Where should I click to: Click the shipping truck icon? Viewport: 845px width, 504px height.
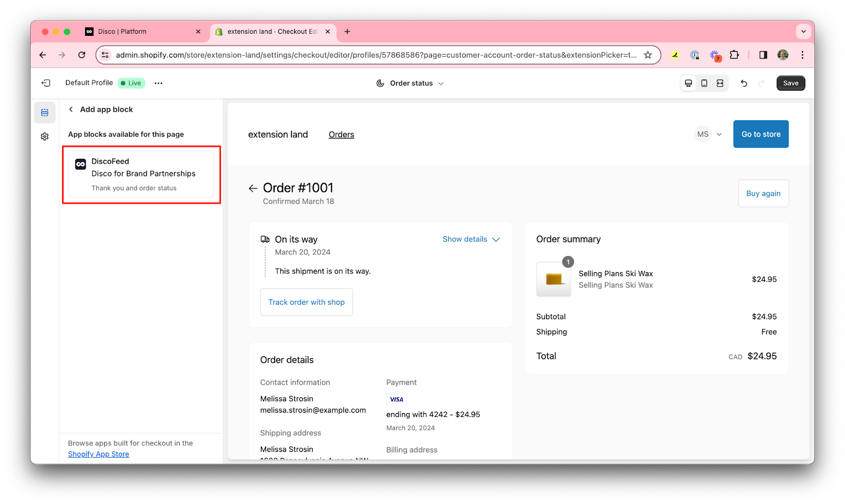pos(265,240)
